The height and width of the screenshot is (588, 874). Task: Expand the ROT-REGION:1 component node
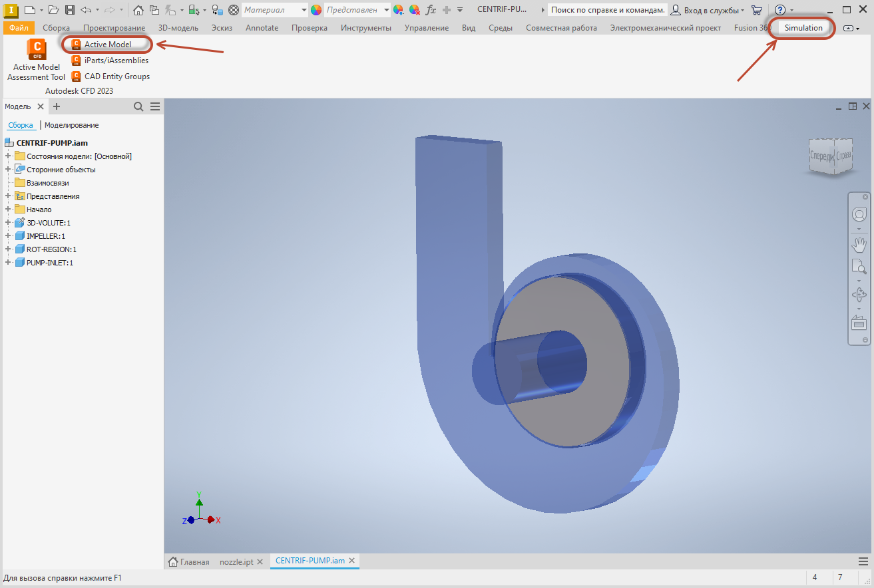click(8, 249)
